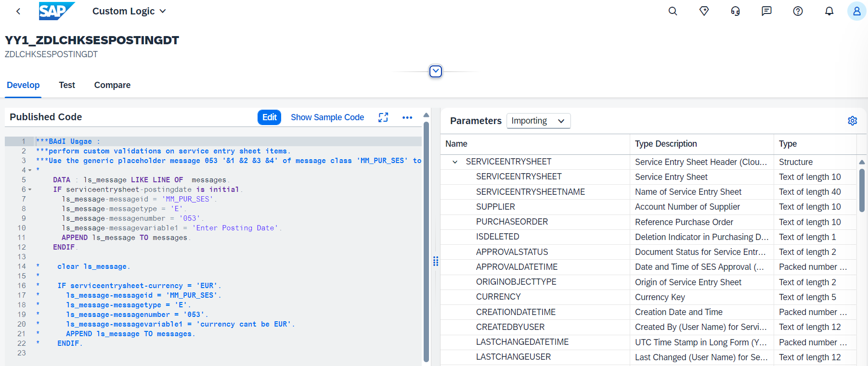Screen dimensions: 868x366
Task: Open the feedback chat icon
Action: coord(767,11)
